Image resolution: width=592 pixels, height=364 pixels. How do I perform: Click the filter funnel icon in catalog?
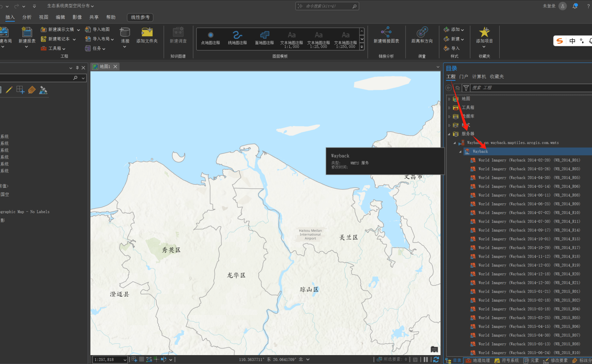[466, 88]
